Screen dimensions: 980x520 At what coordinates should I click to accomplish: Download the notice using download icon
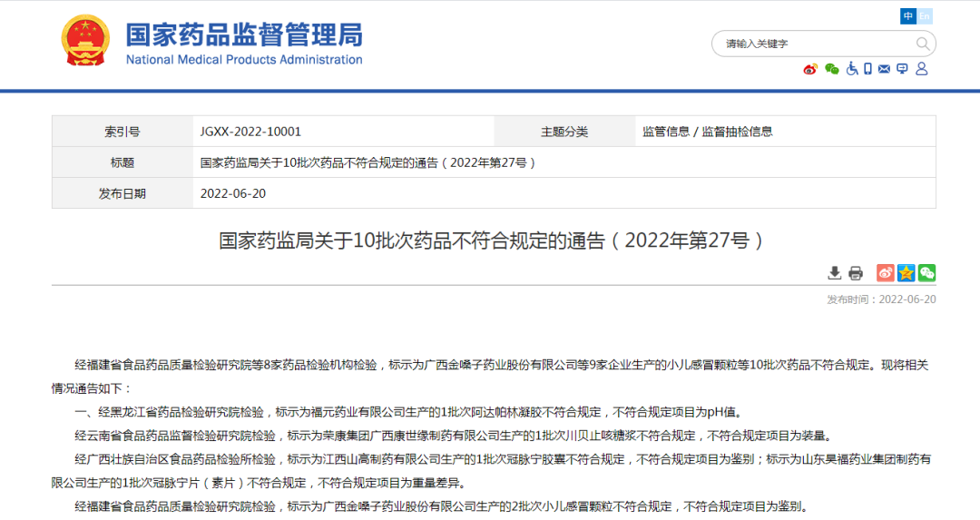pyautogui.click(x=834, y=273)
